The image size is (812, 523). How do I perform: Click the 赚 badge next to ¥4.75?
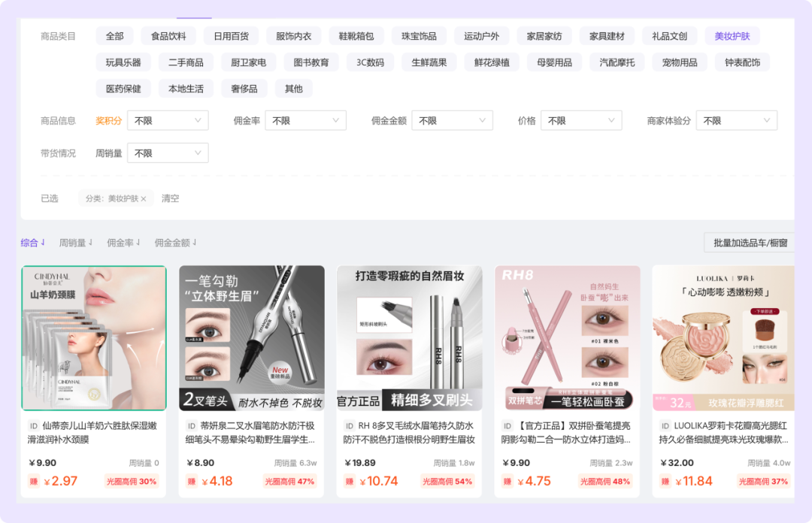pos(507,482)
